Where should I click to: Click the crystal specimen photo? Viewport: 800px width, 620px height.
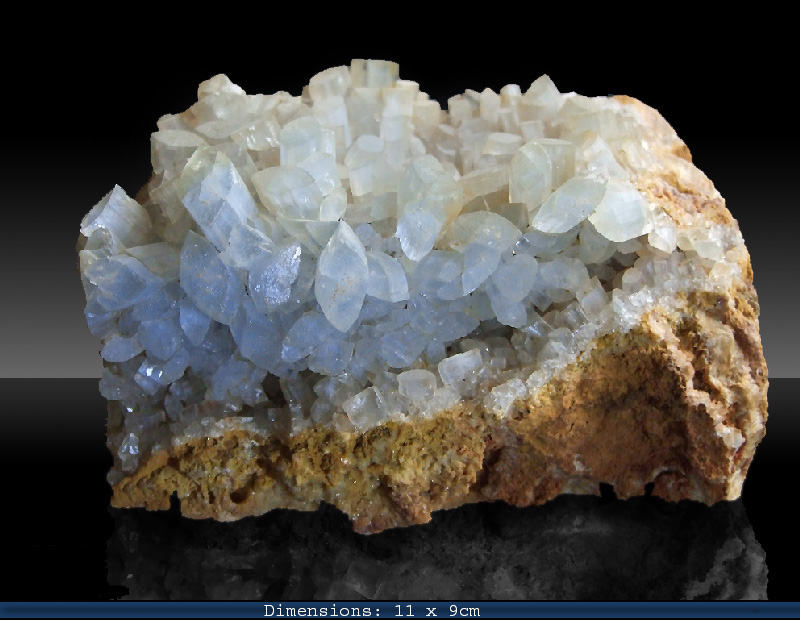400,301
